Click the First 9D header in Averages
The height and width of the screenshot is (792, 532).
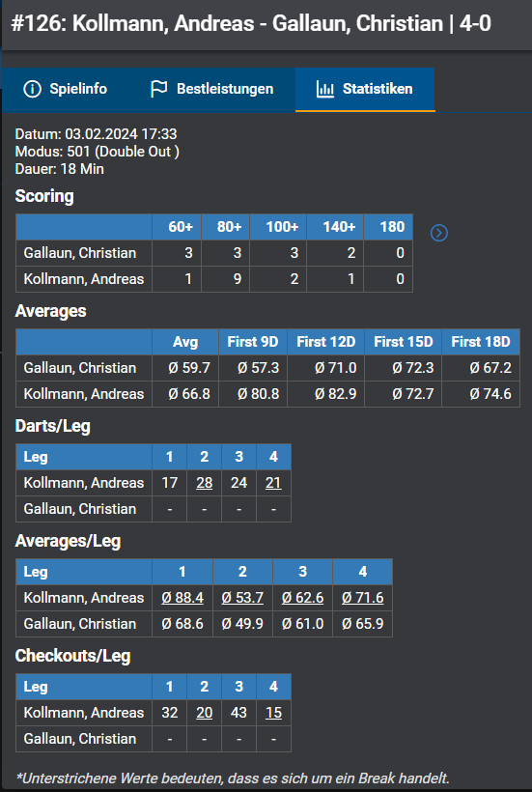point(253,342)
